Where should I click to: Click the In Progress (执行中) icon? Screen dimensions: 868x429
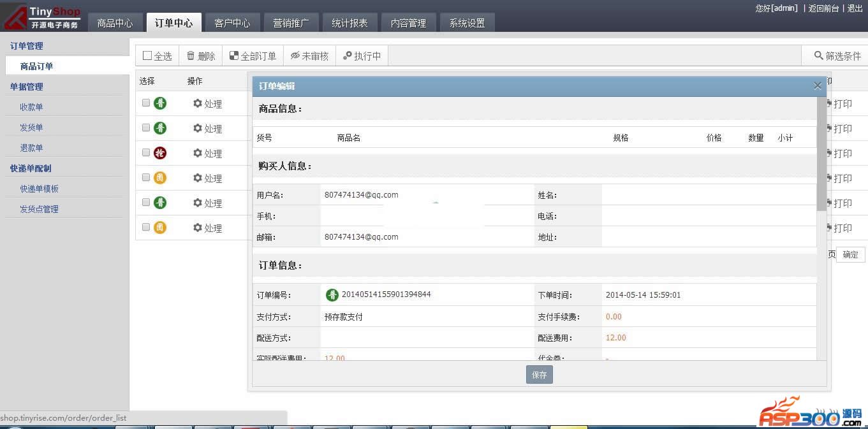(x=348, y=56)
